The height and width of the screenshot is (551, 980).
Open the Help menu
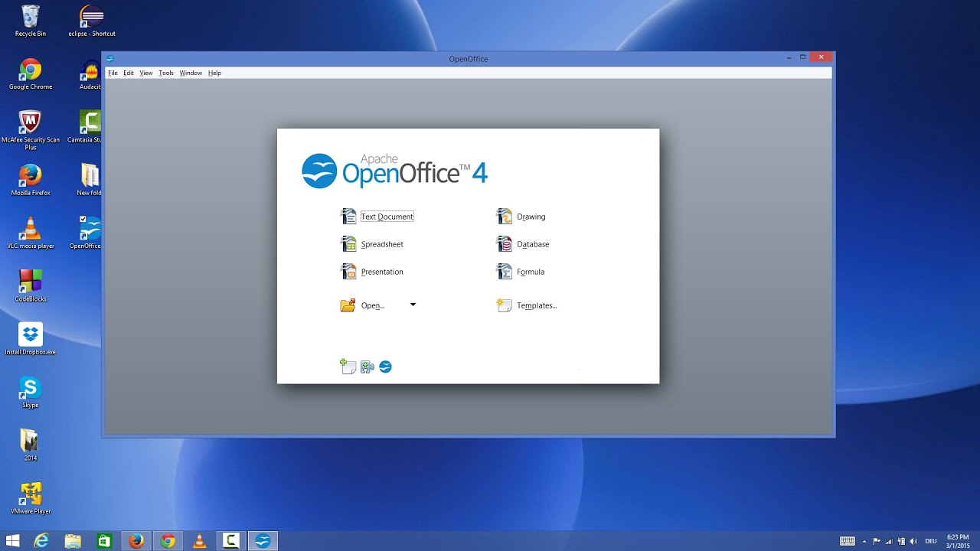tap(214, 73)
